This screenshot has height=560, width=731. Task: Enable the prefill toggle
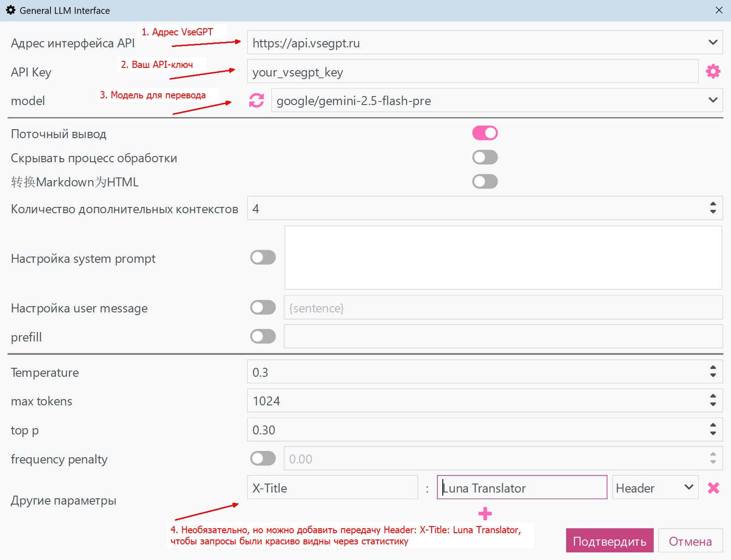coord(263,337)
